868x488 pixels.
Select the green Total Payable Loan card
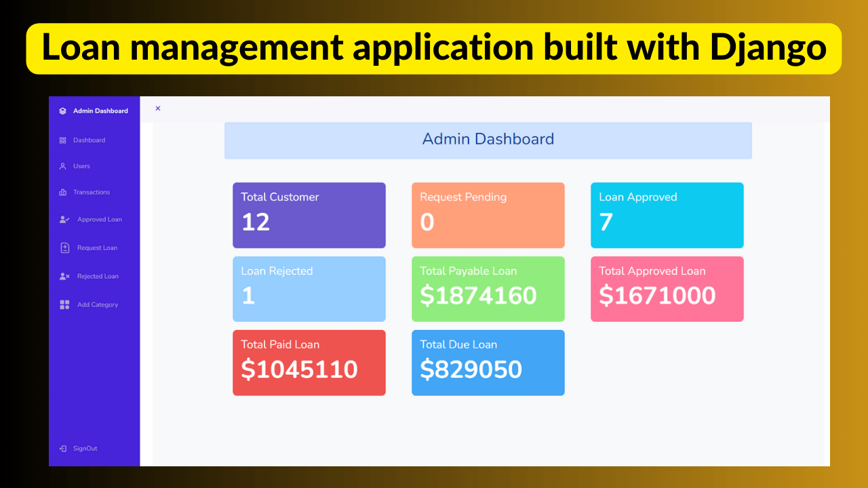point(488,289)
